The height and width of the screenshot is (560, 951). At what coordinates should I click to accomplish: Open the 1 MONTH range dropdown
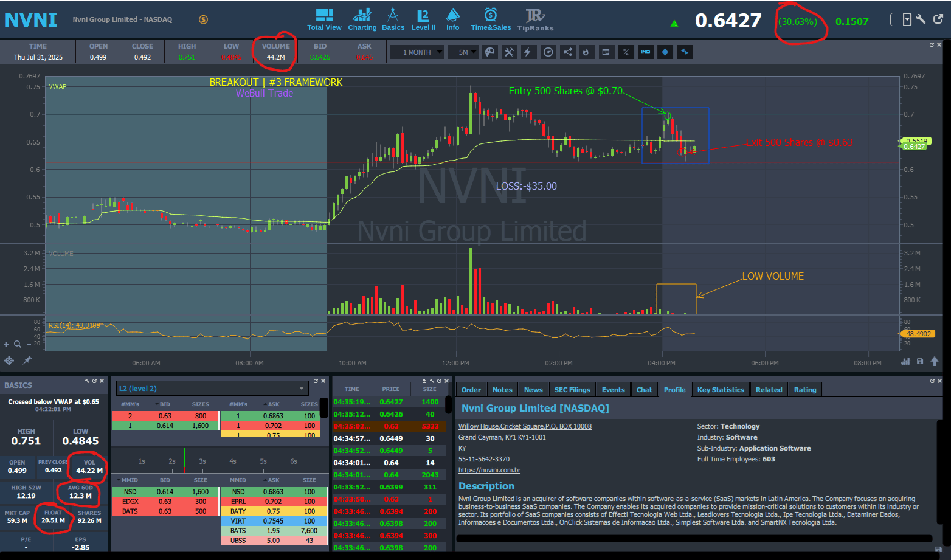(417, 52)
